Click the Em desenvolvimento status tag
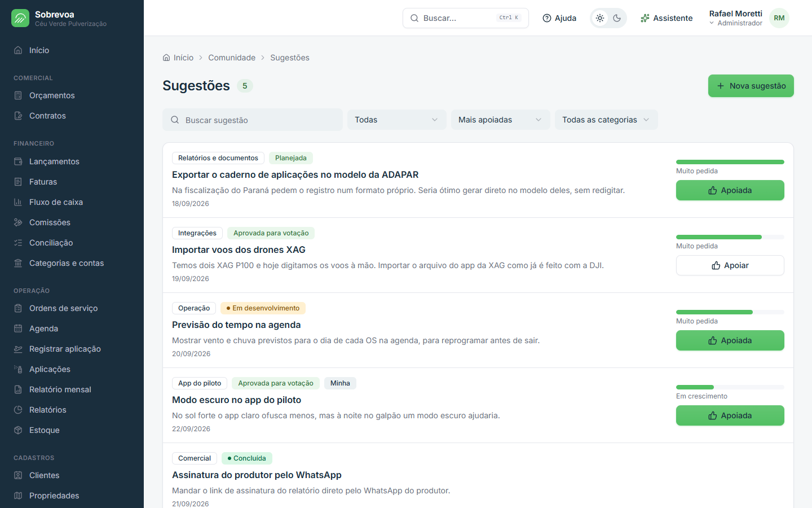 tap(263, 308)
